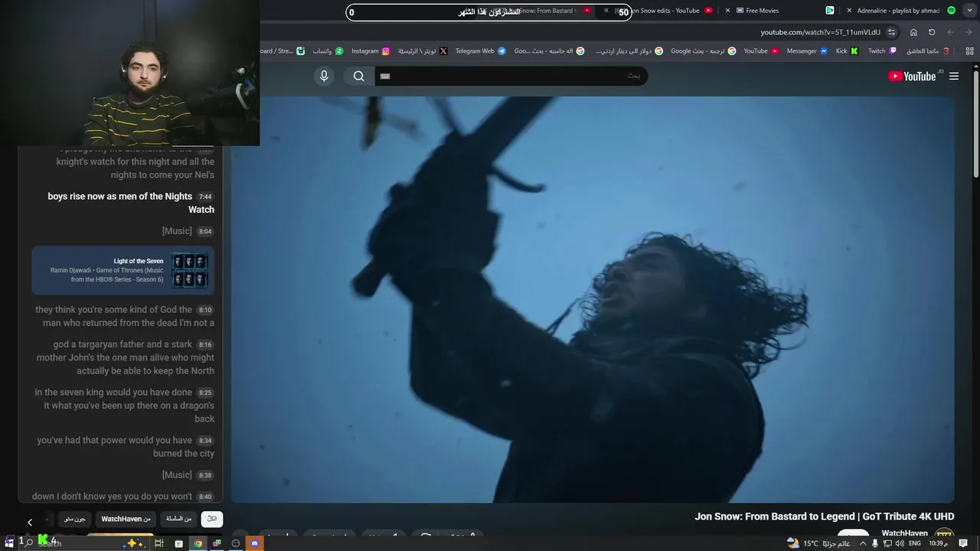Open OBS Studio from taskbar
The image size is (980, 551).
(236, 543)
